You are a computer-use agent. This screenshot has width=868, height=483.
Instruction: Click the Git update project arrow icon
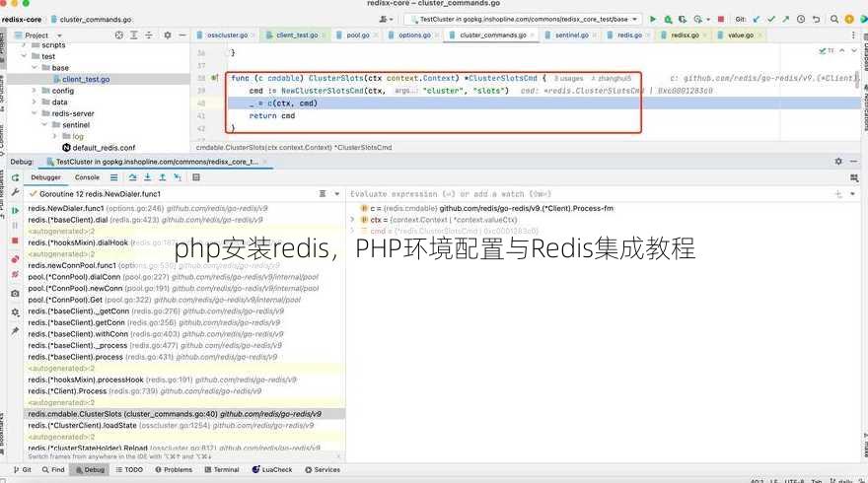click(x=757, y=20)
